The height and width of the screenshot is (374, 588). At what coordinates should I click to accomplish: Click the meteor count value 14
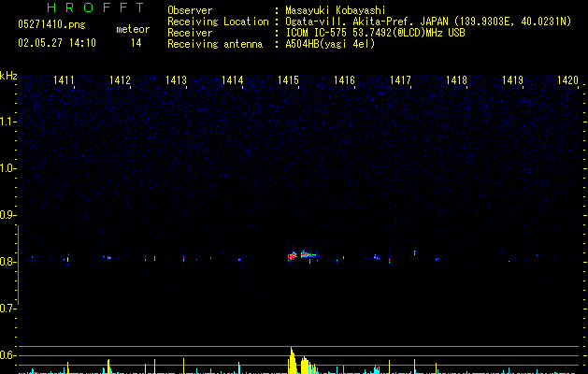tap(136, 43)
